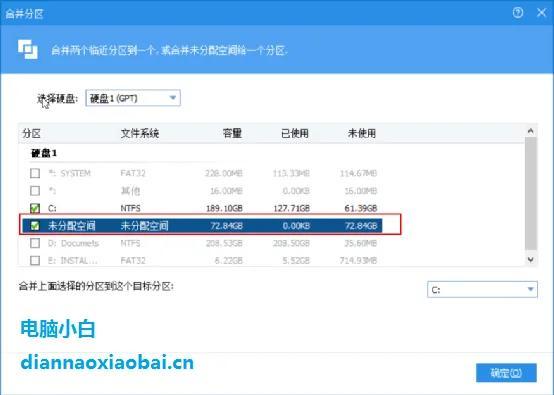Image resolution: width=554 pixels, height=395 pixels.
Task: Select the C: NTFS 189.10GB row
Action: pyautogui.click(x=202, y=208)
